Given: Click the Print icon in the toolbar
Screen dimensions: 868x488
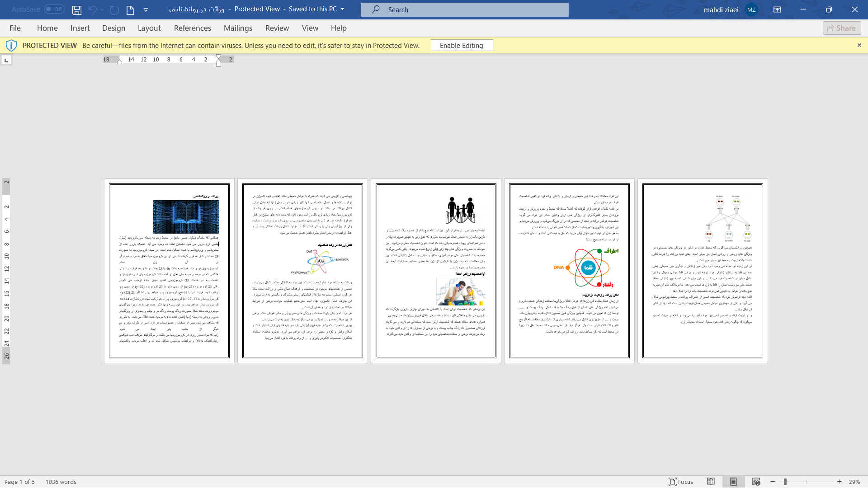Looking at the screenshot, I should pos(130,9).
